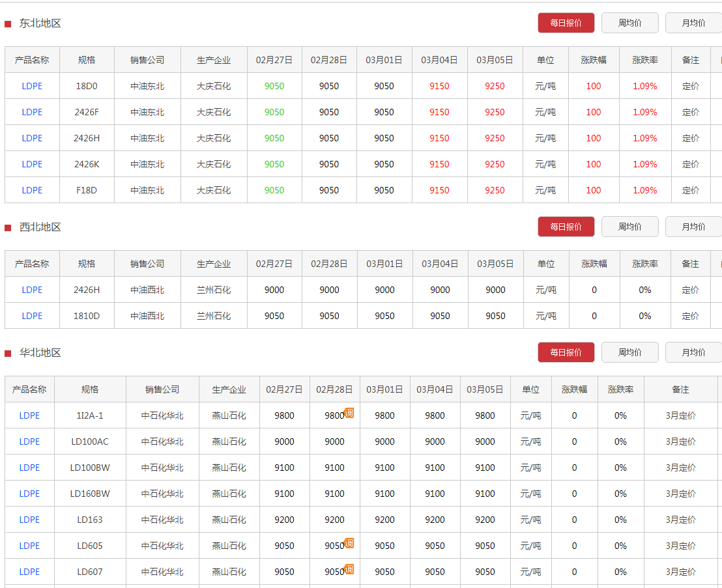
Task: Open LDPE link in 2426F row
Action: (x=32, y=112)
